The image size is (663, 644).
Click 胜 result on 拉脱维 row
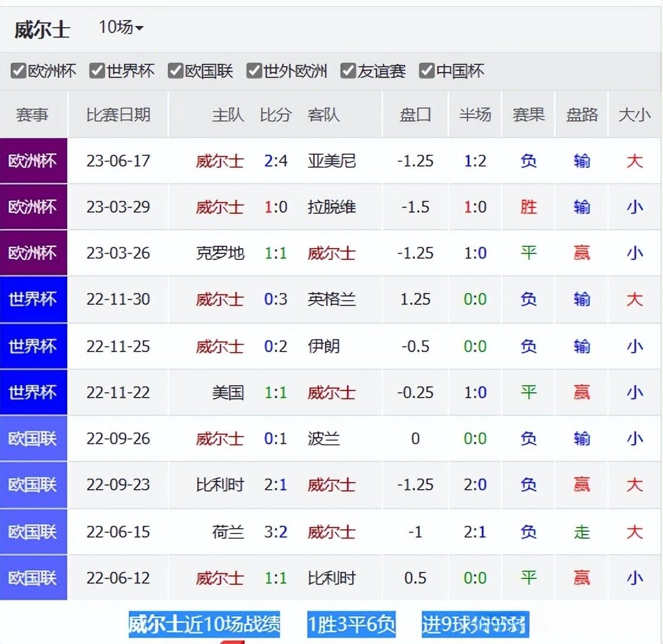pyautogui.click(x=528, y=207)
